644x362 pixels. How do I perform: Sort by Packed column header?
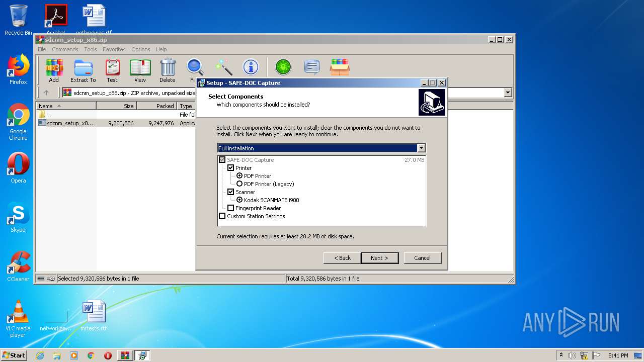point(156,106)
